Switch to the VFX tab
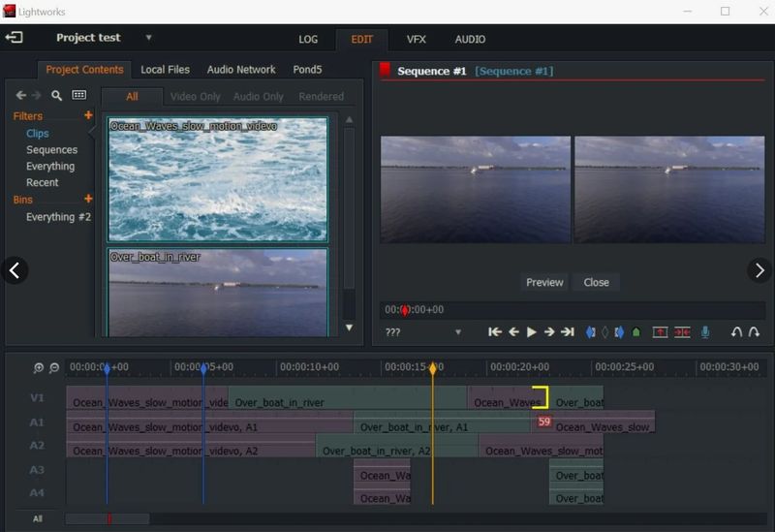The height and width of the screenshot is (532, 775). coord(416,40)
